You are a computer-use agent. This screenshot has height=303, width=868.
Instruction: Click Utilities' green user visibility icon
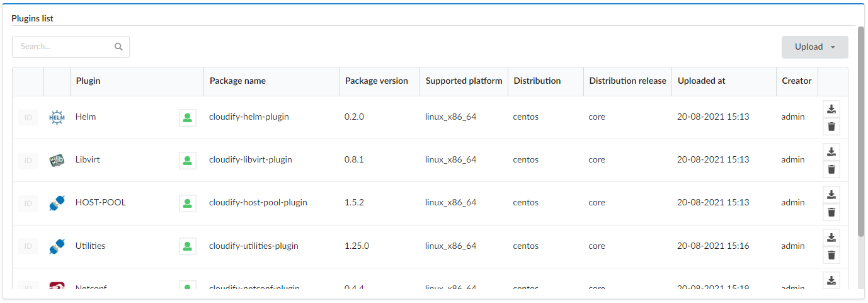pyautogui.click(x=188, y=246)
